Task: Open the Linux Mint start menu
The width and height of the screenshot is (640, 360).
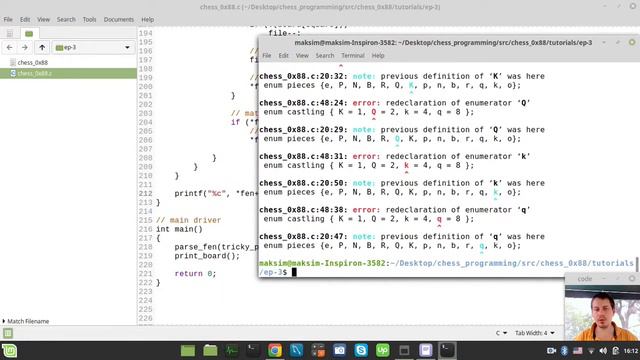Action: pyautogui.click(x=9, y=351)
